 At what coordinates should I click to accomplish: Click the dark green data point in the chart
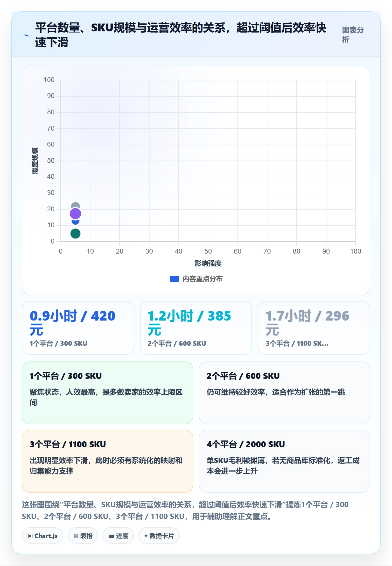click(75, 233)
